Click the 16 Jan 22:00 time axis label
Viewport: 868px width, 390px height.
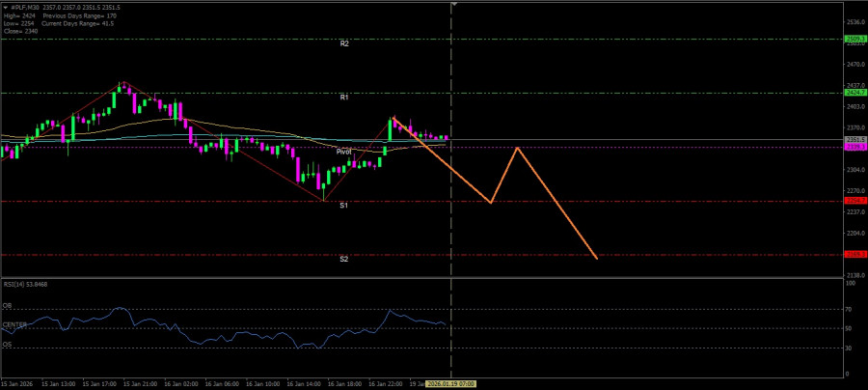pos(387,384)
